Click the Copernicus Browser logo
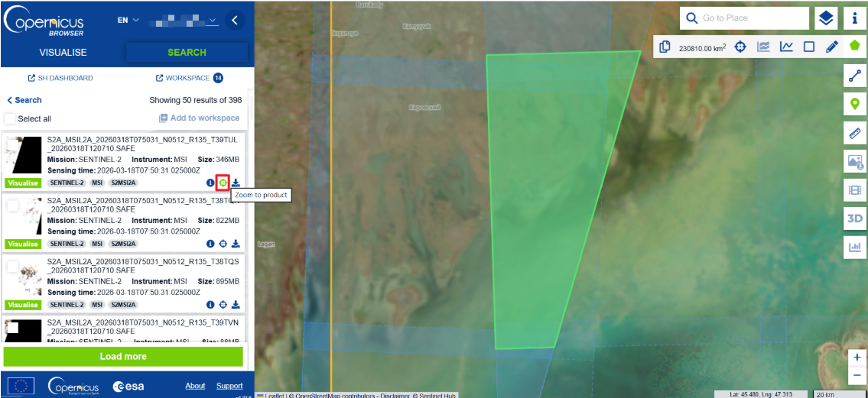 (x=44, y=21)
